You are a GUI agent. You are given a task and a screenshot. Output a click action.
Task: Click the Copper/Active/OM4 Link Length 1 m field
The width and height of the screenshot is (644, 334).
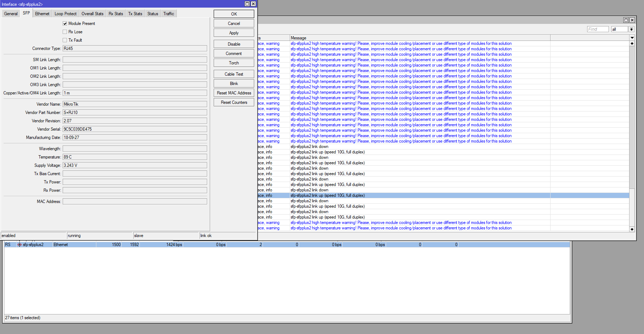point(135,93)
